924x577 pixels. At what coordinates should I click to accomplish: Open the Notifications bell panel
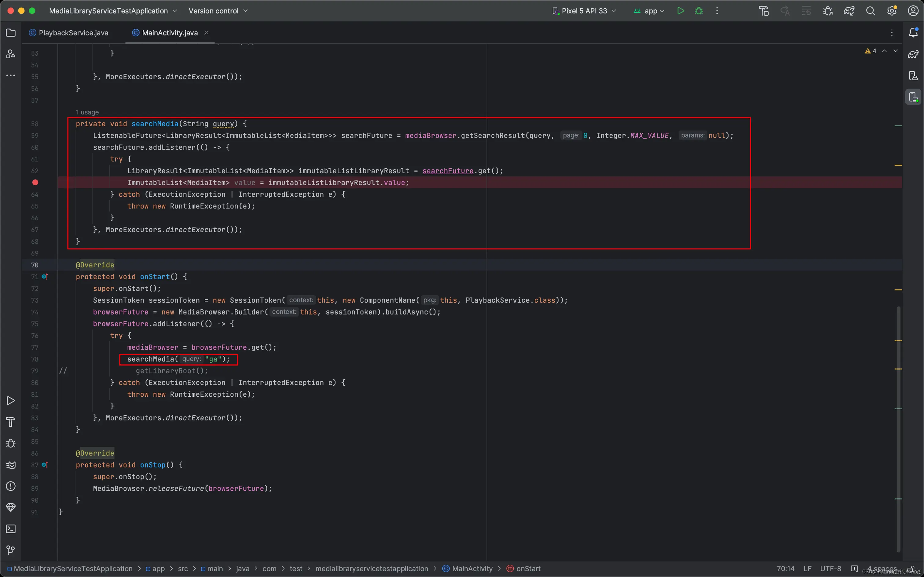tap(913, 33)
